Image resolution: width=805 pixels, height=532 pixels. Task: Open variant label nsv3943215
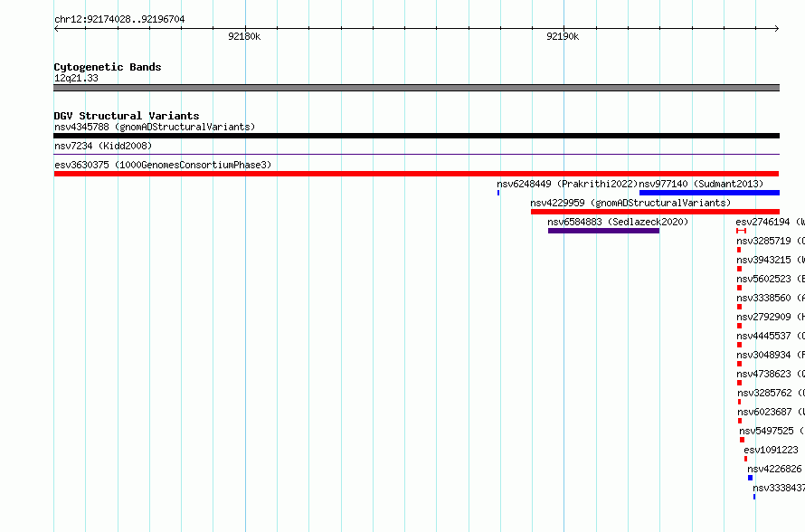point(763,260)
